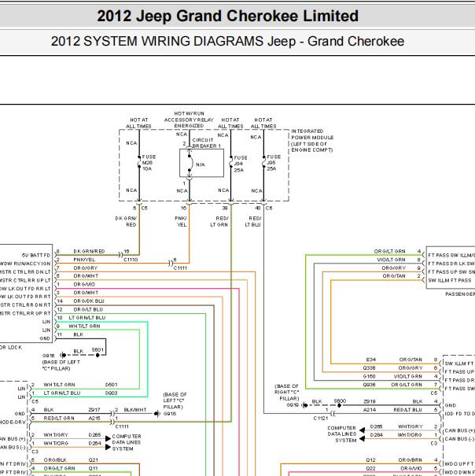Screen dimensions: 475x476
Task: Click the "S601" splice label
Action: [x=98, y=349]
